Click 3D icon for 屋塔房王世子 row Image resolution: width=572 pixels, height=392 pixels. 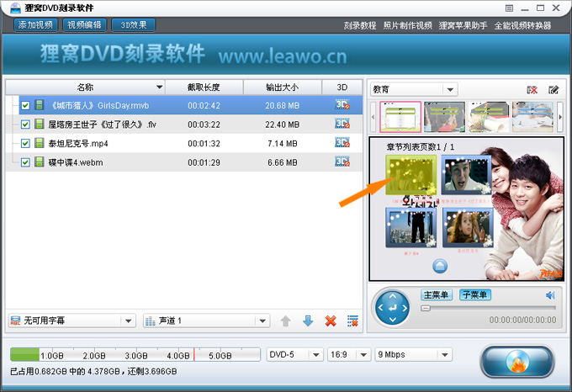[342, 124]
